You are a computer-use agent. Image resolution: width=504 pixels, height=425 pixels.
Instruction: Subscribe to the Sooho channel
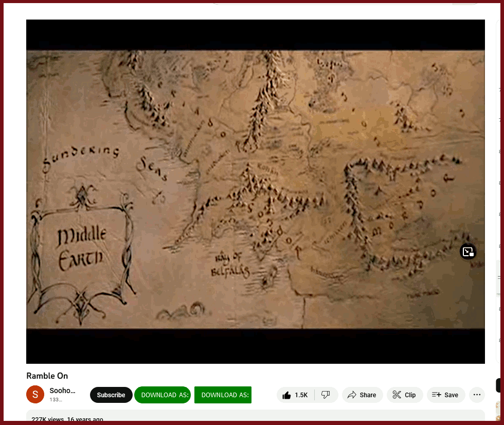coord(111,395)
